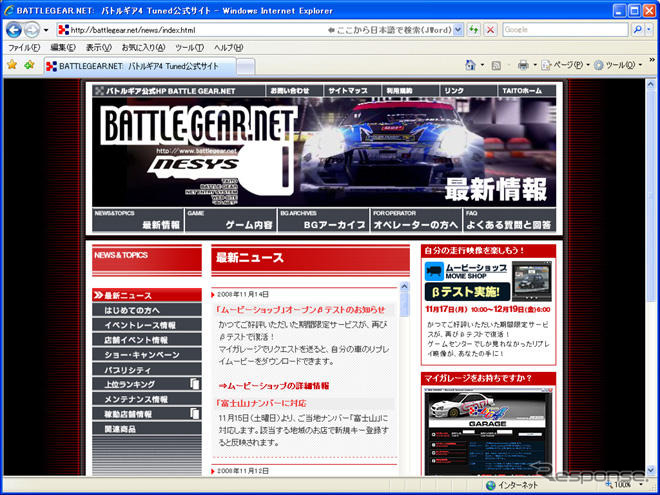This screenshot has width=660, height=495.
Task: Click the My Garage screenshot thumbnail
Action: (x=488, y=432)
